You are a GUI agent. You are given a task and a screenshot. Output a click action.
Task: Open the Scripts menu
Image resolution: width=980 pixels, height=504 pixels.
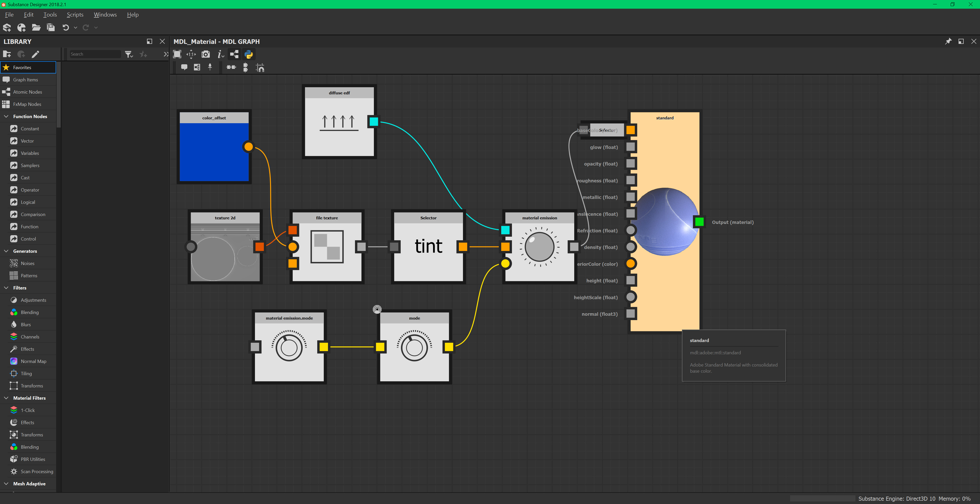pyautogui.click(x=75, y=15)
